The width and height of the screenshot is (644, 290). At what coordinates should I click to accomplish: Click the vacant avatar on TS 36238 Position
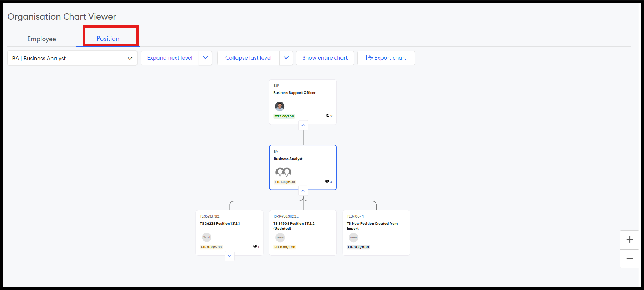point(207,237)
